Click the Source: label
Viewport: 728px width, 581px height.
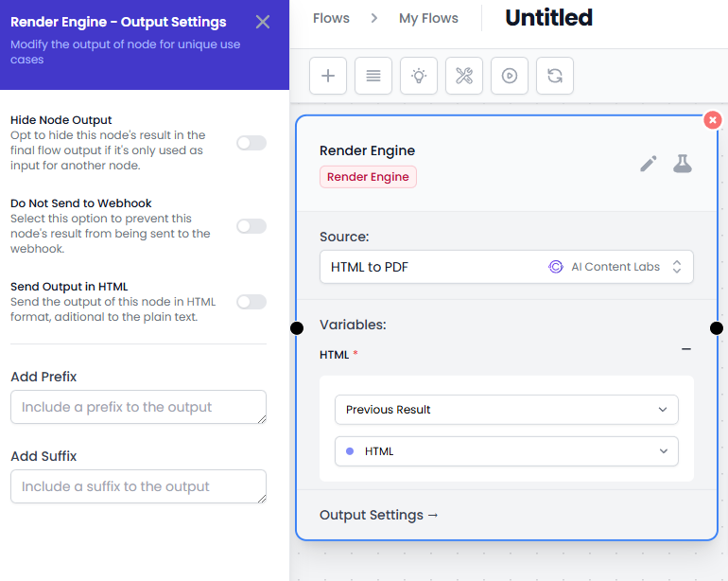pyautogui.click(x=344, y=237)
